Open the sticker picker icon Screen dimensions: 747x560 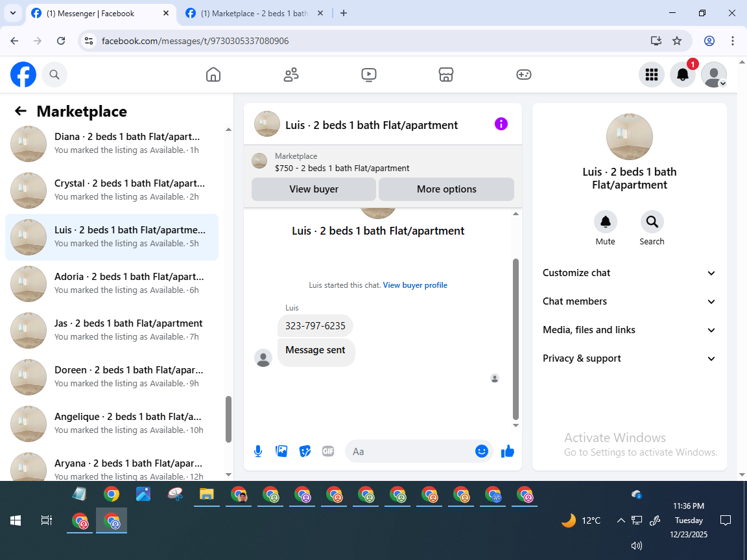(305, 451)
